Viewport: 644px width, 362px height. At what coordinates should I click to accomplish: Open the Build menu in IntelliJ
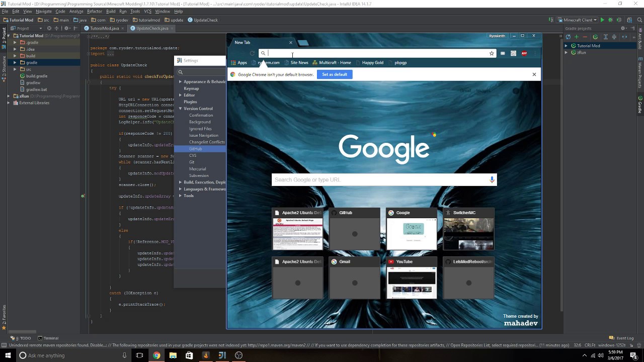111,11
